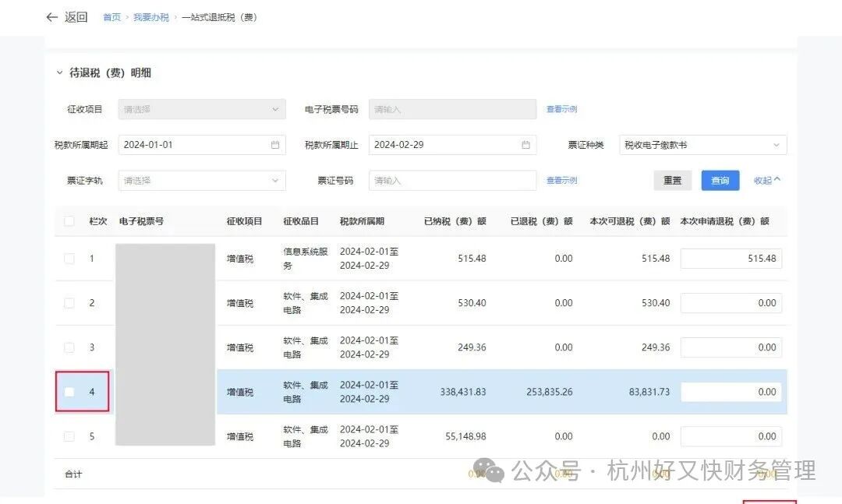Open the 征收项目 dropdown
The image size is (842, 504).
tap(200, 108)
